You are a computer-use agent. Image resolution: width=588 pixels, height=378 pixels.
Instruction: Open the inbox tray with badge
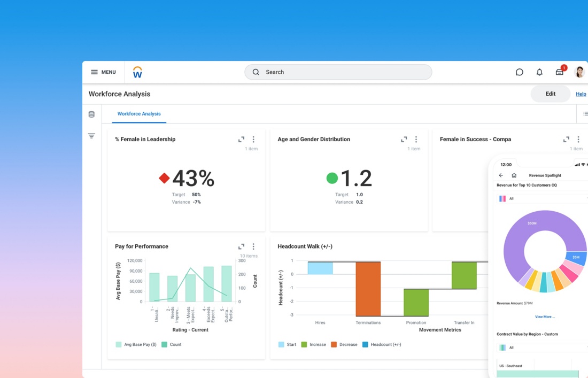[x=560, y=72]
